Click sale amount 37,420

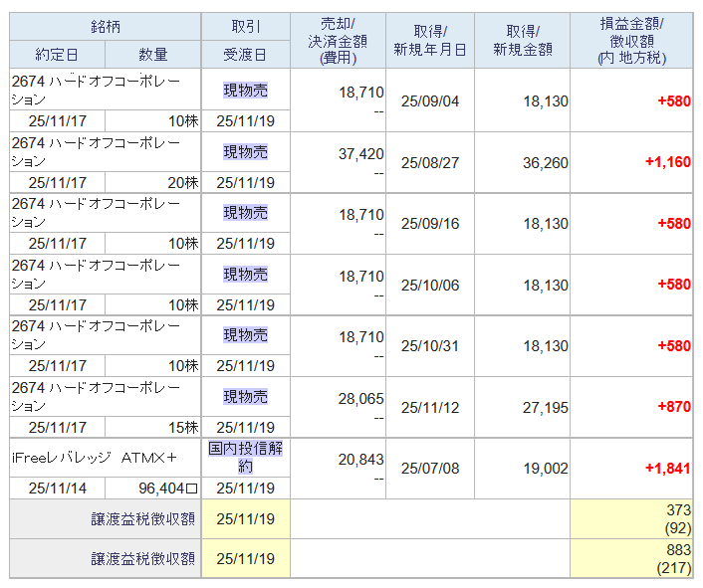click(360, 154)
